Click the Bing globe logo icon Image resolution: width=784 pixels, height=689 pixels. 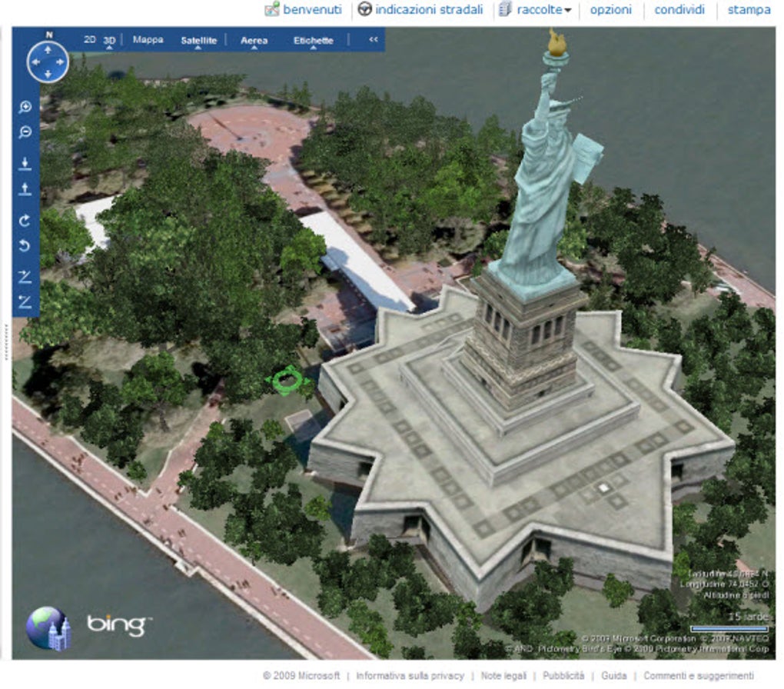48,628
